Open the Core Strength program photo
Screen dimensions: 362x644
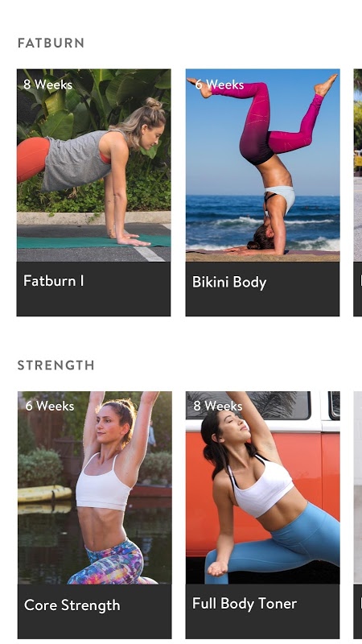[94, 488]
